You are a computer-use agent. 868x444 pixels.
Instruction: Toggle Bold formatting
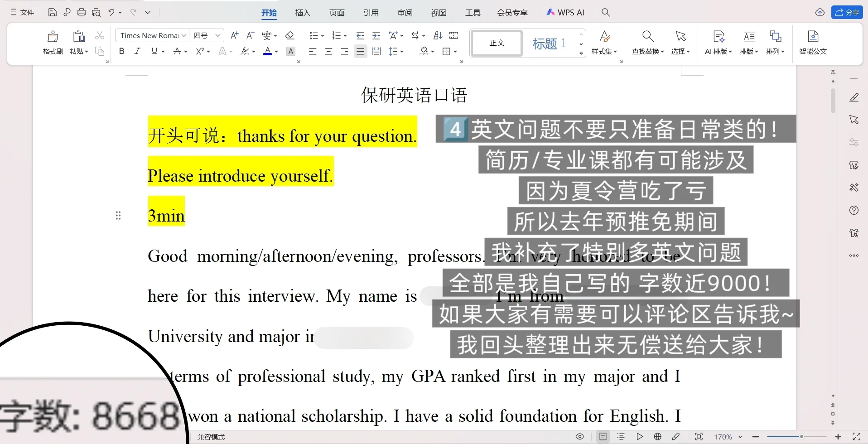click(121, 51)
